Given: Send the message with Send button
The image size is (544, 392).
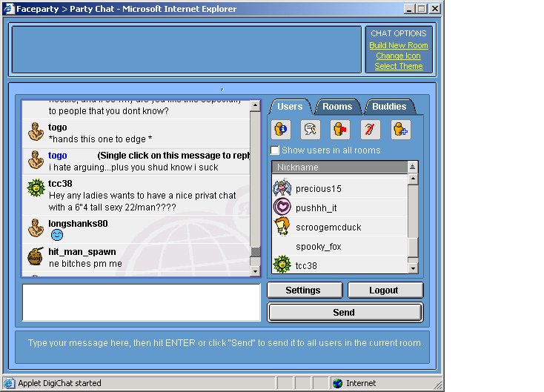Looking at the screenshot, I should [x=345, y=313].
